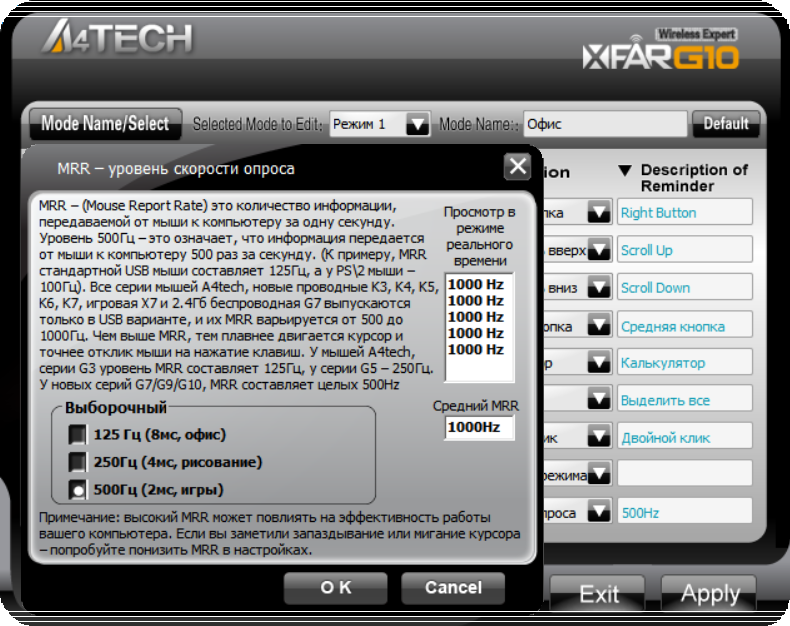Open the dropdown arrow beside Средняя кнопка
The height and width of the screenshot is (626, 790).
[x=599, y=326]
